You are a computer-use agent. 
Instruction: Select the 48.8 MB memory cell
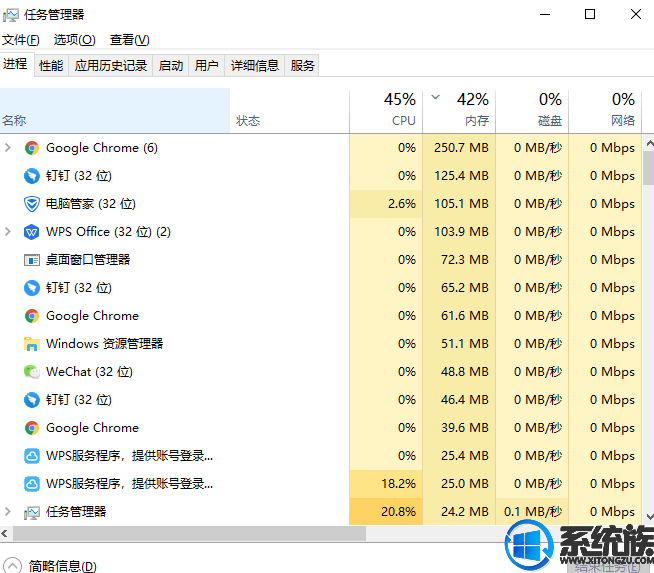pos(459,372)
